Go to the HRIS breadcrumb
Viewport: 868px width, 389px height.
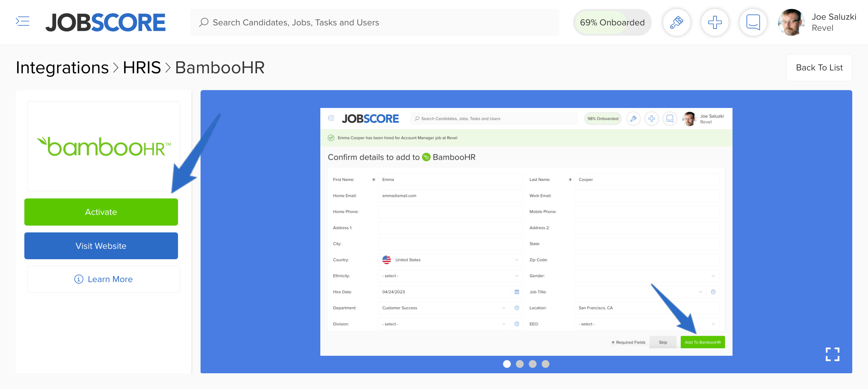[142, 68]
